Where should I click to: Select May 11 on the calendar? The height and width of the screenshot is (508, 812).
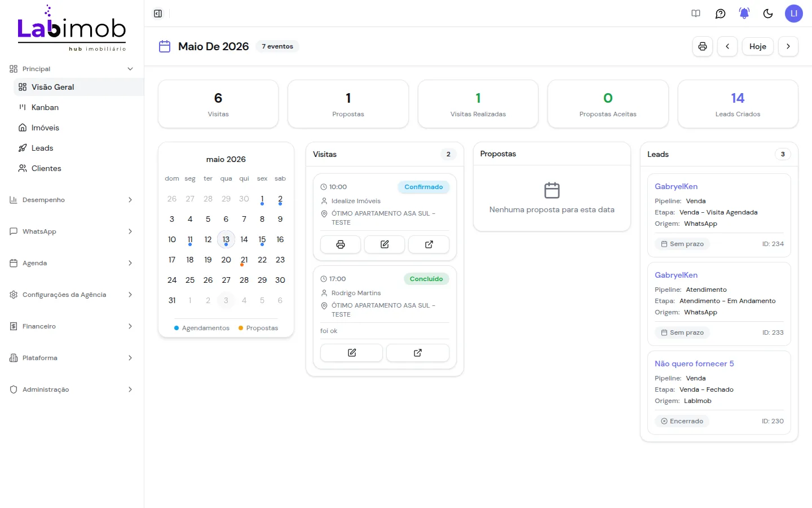click(190, 239)
